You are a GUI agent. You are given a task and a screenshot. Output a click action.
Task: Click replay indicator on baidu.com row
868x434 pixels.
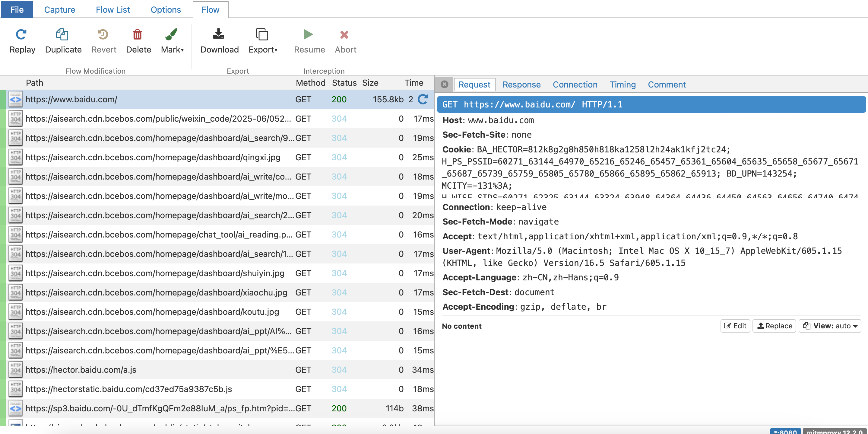[423, 99]
